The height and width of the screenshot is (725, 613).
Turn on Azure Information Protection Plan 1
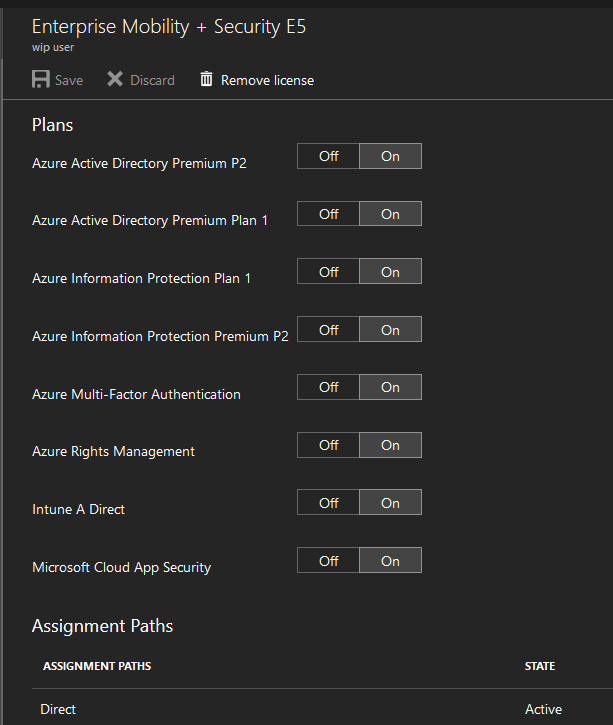[390, 272]
